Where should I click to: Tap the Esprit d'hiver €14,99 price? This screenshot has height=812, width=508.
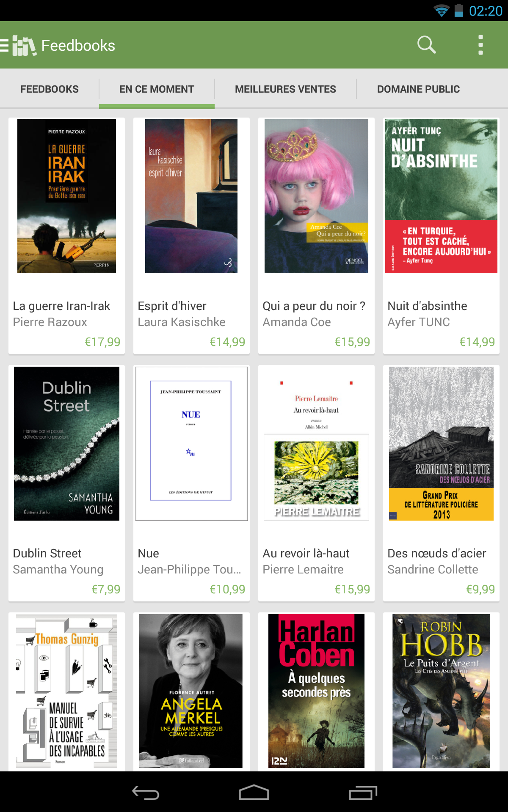pos(227,342)
